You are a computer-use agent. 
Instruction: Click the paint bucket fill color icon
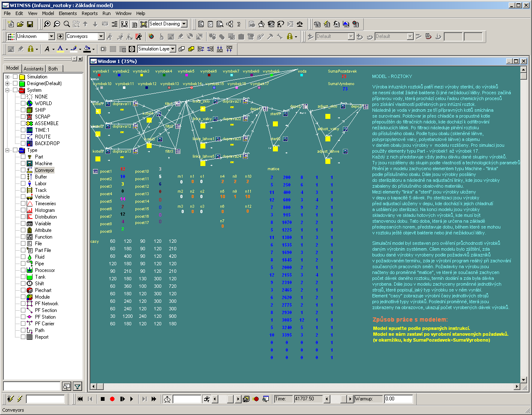87,49
